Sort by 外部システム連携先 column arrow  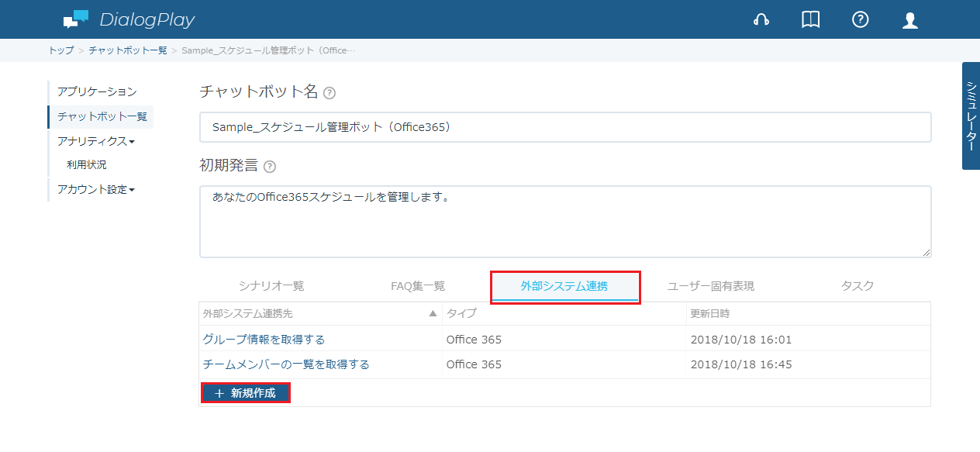tap(433, 314)
